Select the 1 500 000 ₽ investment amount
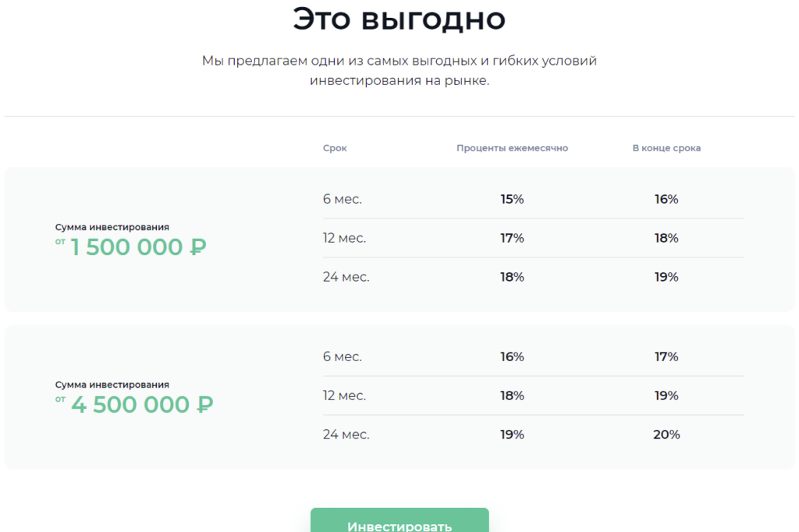The width and height of the screenshot is (799, 532). [138, 247]
